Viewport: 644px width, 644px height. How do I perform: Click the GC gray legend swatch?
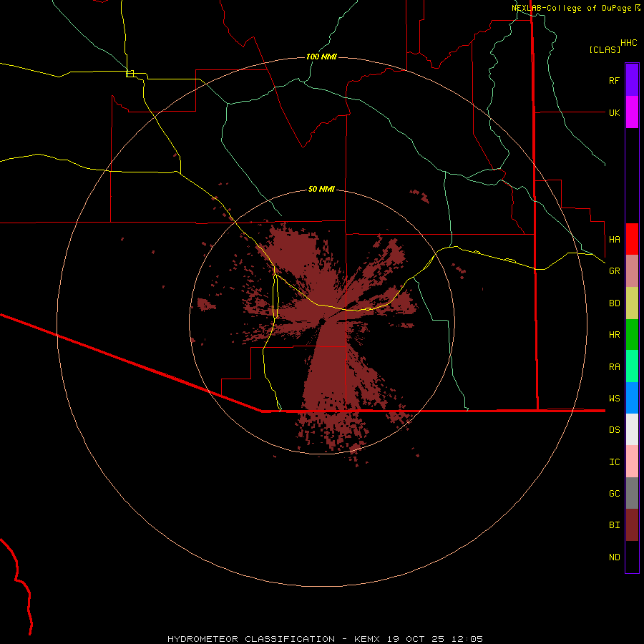(x=632, y=493)
